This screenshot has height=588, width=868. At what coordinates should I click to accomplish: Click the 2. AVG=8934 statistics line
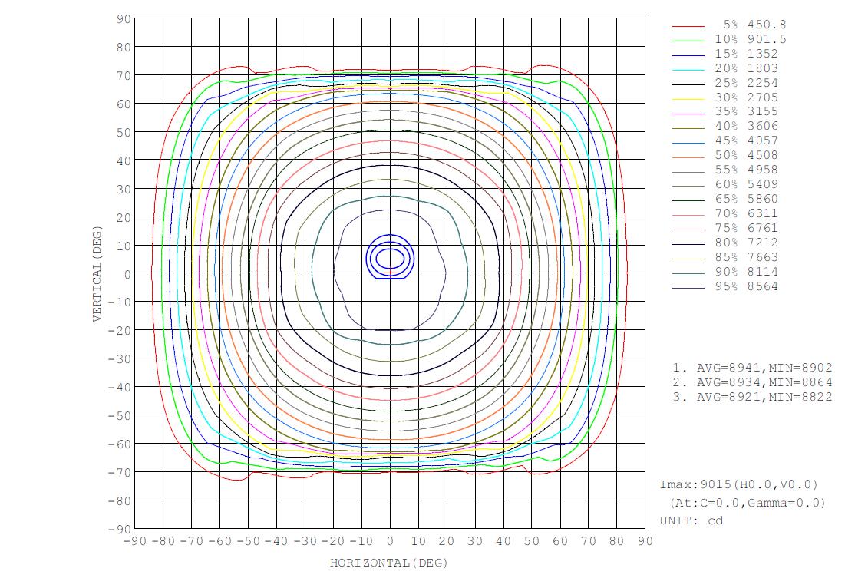click(751, 382)
